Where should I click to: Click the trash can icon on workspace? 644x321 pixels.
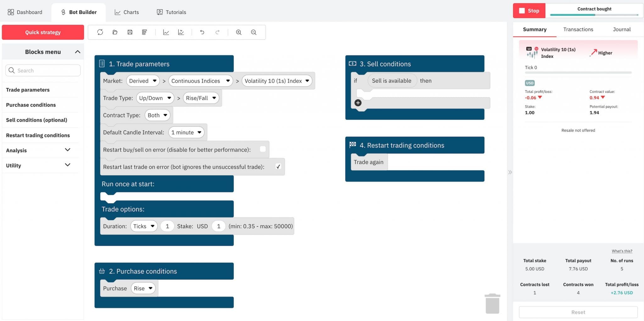click(x=492, y=303)
